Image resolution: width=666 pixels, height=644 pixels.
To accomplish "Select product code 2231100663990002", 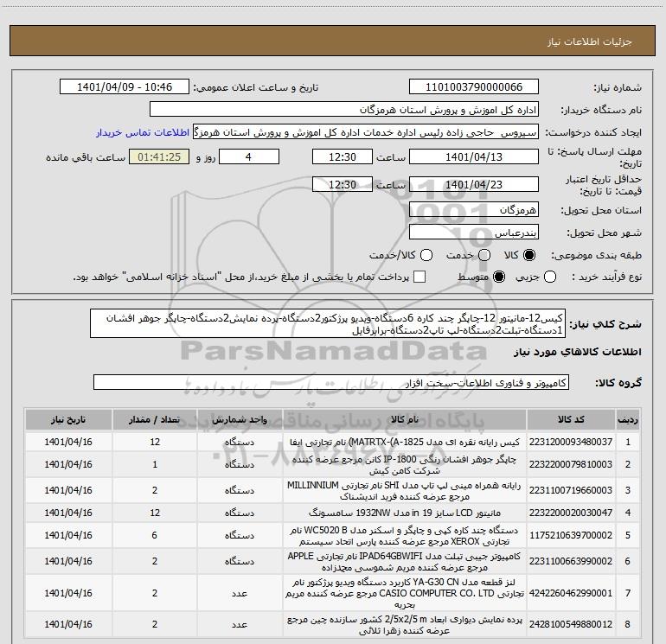I will click(x=571, y=561).
